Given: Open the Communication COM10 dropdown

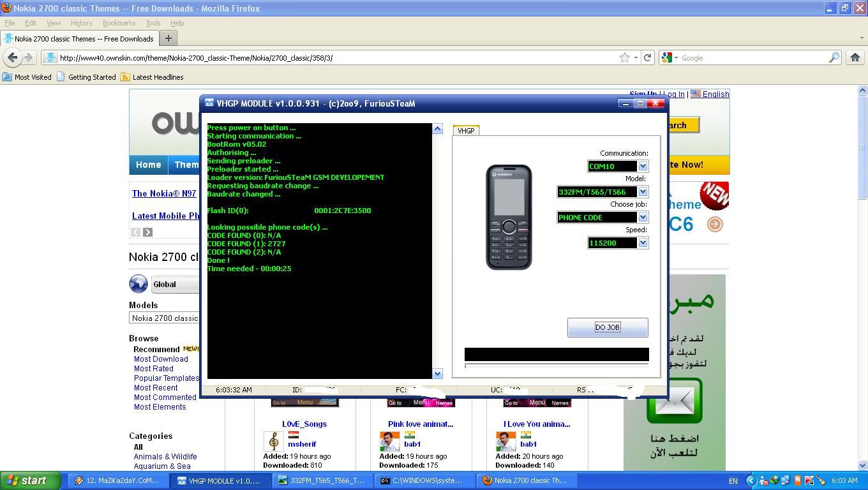Looking at the screenshot, I should click(643, 166).
